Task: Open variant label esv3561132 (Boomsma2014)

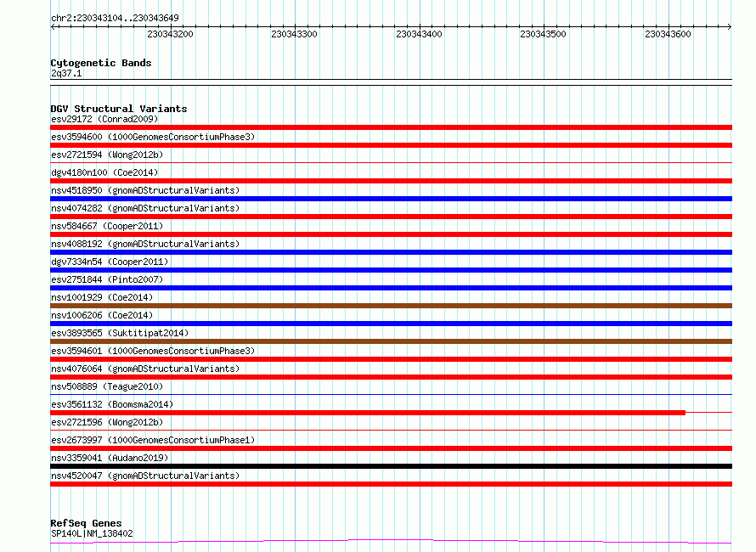Action: point(112,404)
